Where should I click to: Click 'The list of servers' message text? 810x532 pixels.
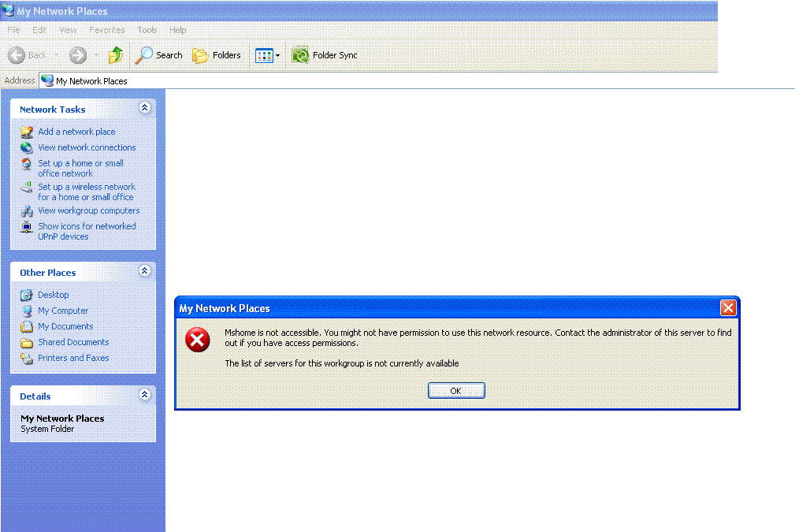point(341,363)
